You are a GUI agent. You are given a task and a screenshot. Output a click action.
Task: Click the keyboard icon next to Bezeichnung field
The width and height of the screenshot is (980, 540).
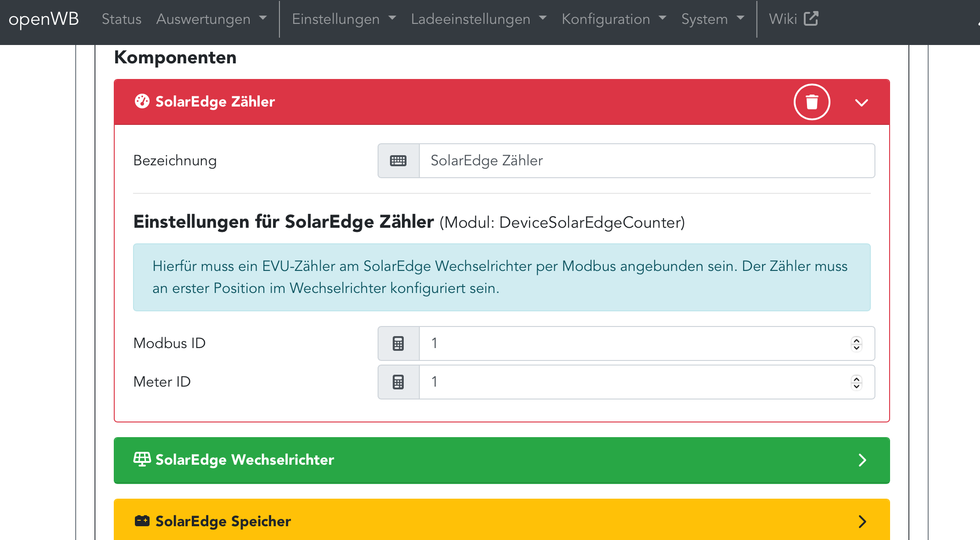[x=398, y=161]
